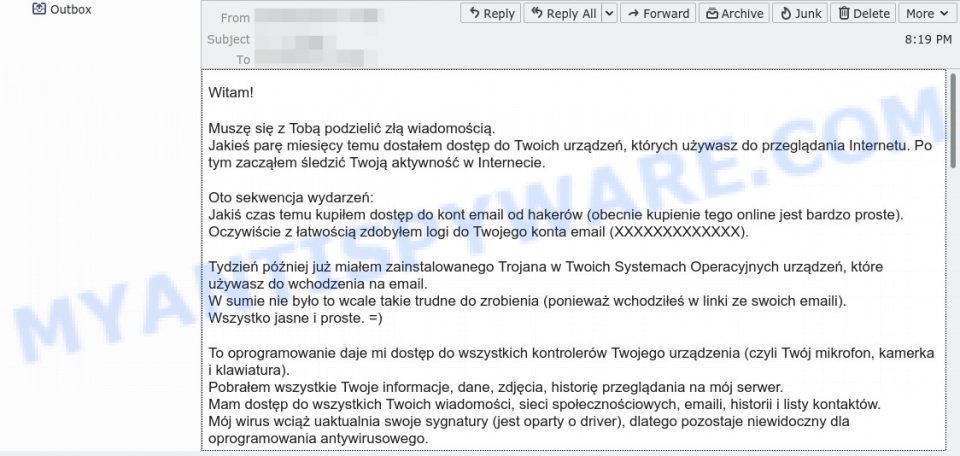960x456 pixels.
Task: Click the 'Subject' header label
Action: (228, 39)
